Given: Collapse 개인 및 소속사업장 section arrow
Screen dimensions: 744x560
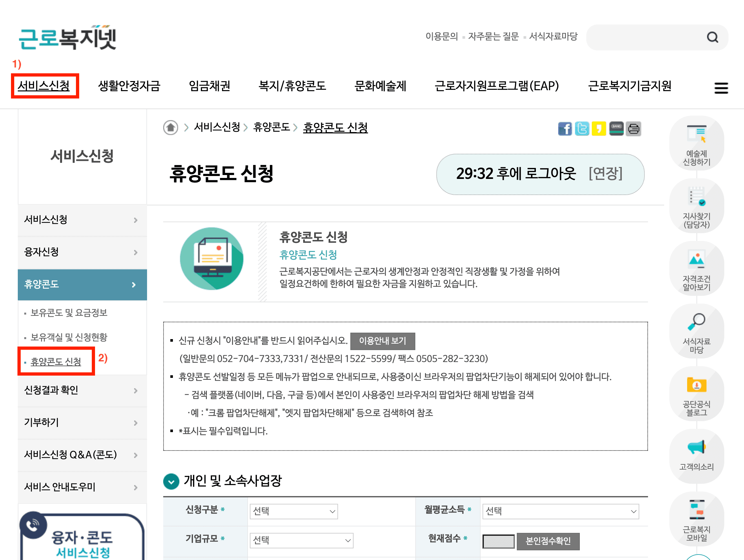Looking at the screenshot, I should click(x=171, y=481).
